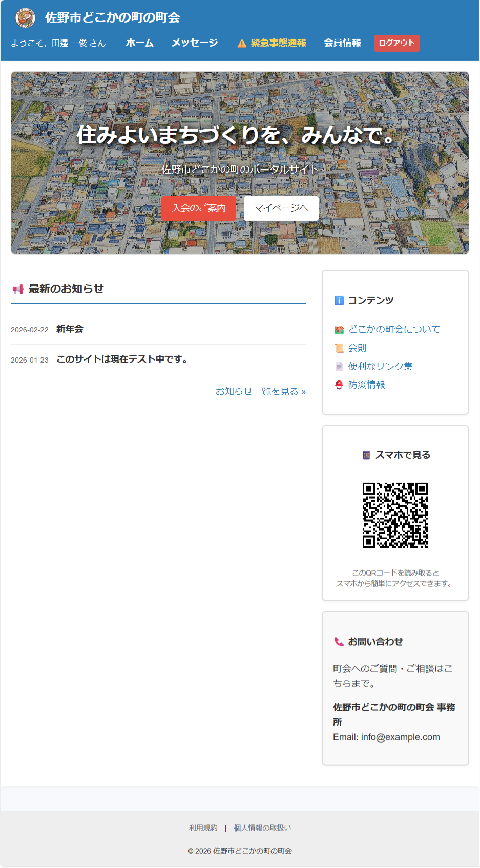480x868 pixels.
Task: Click the マイページへ button
Action: (281, 208)
